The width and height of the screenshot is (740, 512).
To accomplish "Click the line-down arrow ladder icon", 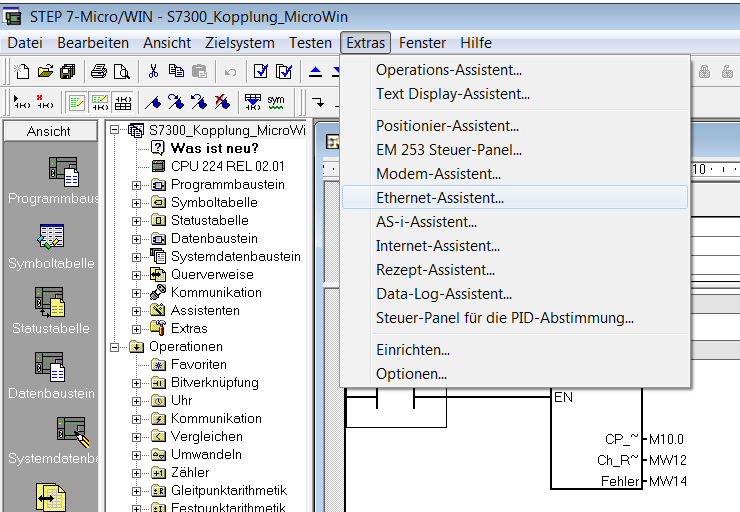I will tap(319, 102).
